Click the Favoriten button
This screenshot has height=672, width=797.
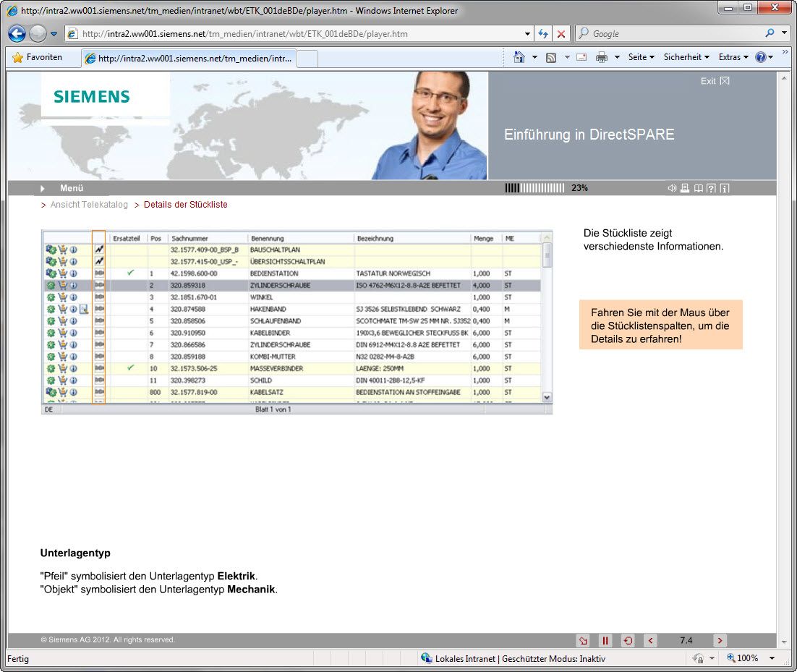pos(38,57)
